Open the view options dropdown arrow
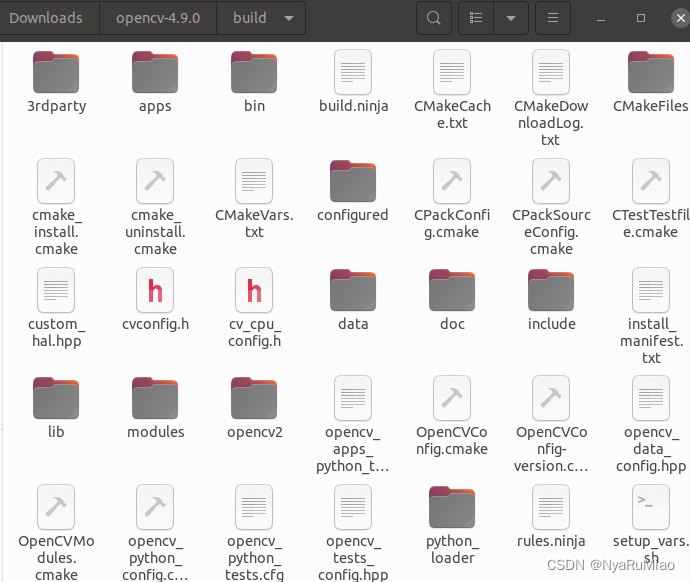 click(x=511, y=18)
